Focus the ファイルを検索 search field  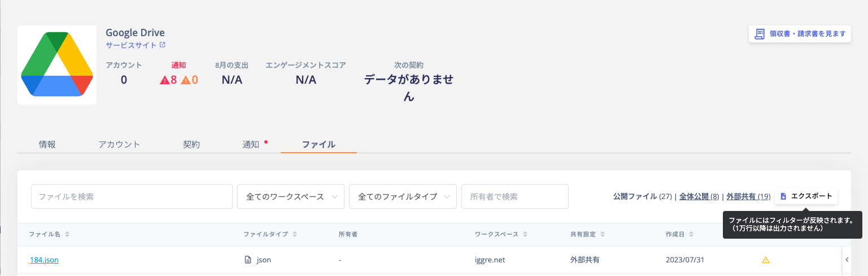tap(132, 196)
